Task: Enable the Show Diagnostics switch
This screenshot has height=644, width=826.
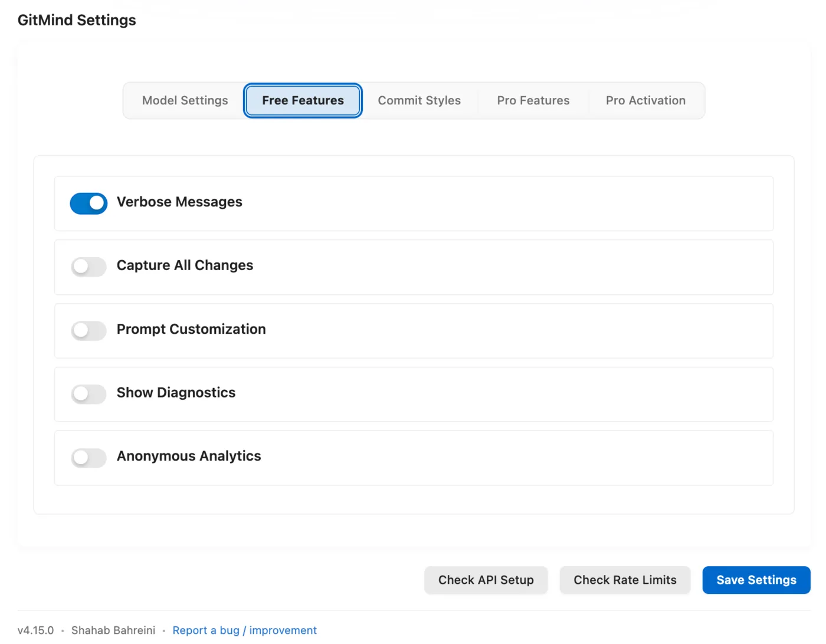Action: pyautogui.click(x=88, y=394)
